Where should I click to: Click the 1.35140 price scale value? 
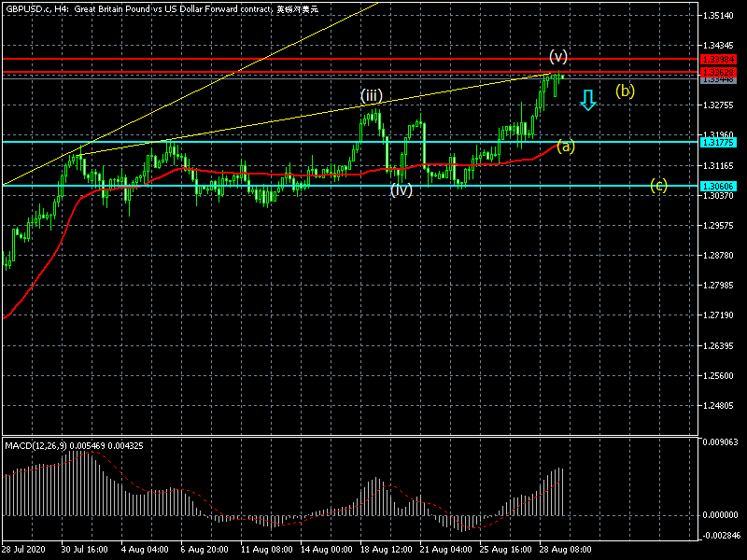(x=718, y=15)
